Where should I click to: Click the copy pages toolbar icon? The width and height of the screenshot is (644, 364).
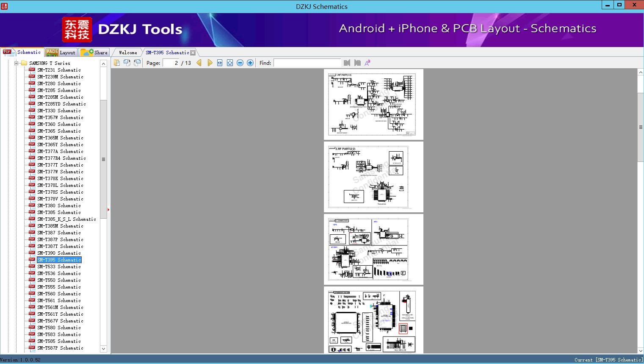click(117, 63)
